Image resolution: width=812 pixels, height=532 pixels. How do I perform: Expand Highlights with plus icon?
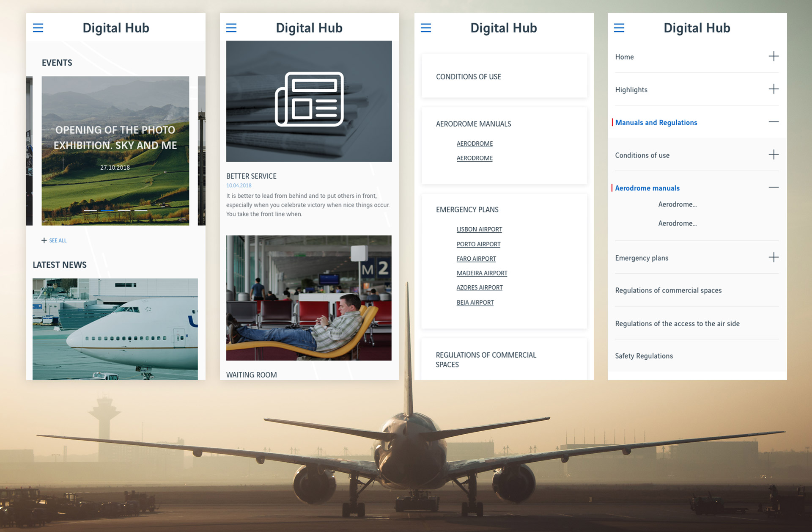774,89
